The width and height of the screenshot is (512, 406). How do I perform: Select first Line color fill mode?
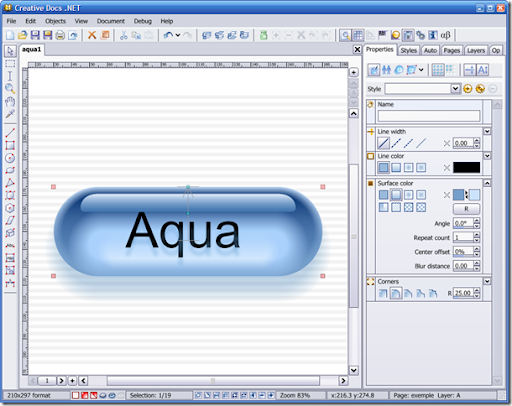(x=383, y=167)
